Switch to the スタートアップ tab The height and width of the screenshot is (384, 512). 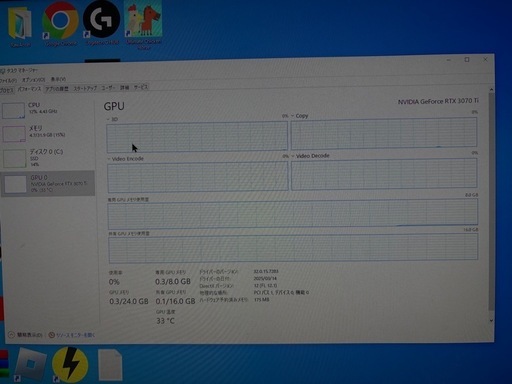pos(85,88)
